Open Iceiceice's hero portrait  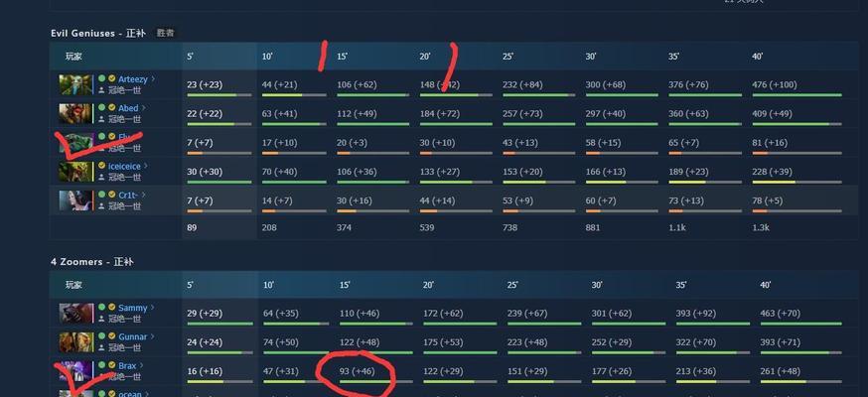[x=76, y=172]
